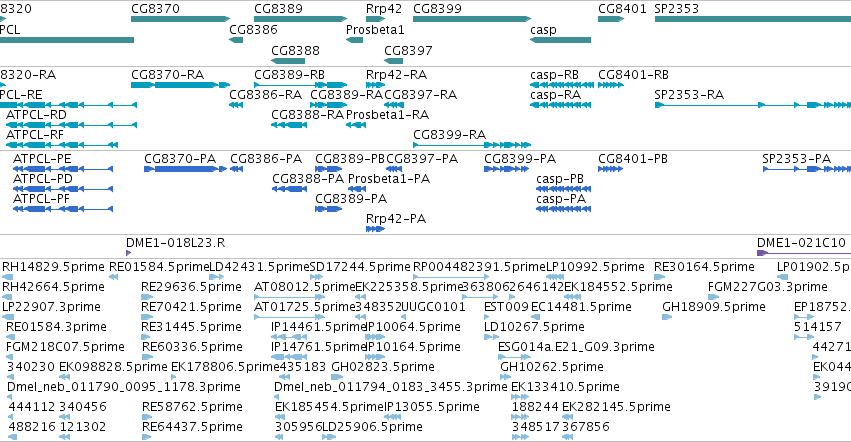Select the ATPCL-RF transcript label
The width and height of the screenshot is (851, 442).
click(x=35, y=135)
